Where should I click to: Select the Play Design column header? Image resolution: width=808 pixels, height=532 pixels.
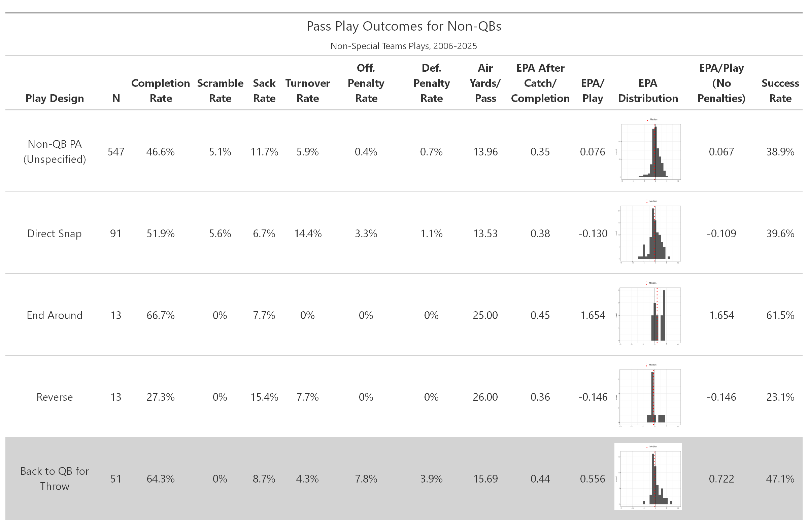[55, 98]
